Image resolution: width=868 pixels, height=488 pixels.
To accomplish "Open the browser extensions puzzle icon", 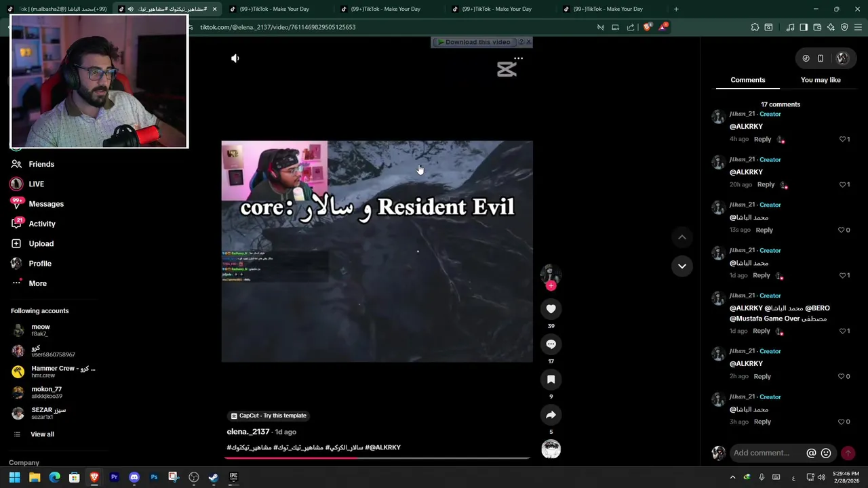I will tap(755, 27).
